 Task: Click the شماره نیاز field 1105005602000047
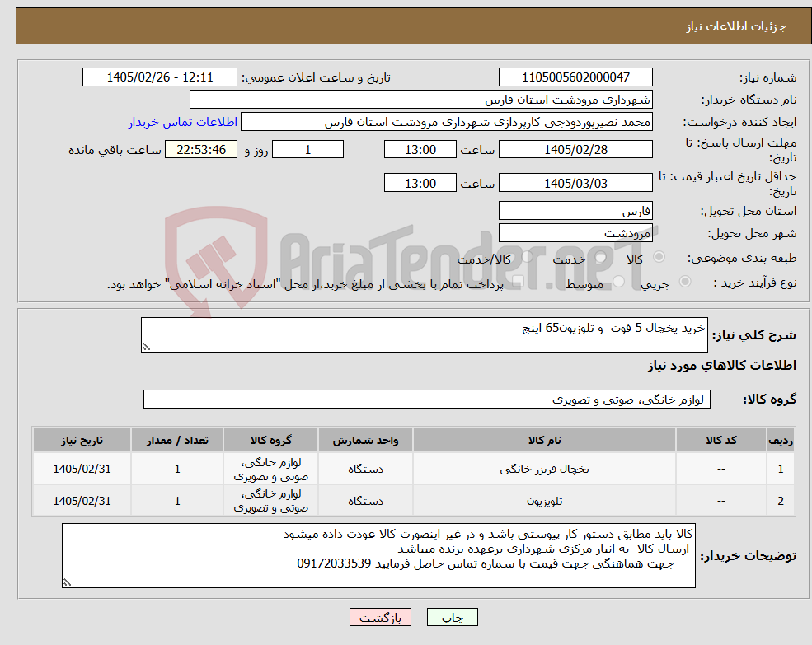tap(575, 77)
